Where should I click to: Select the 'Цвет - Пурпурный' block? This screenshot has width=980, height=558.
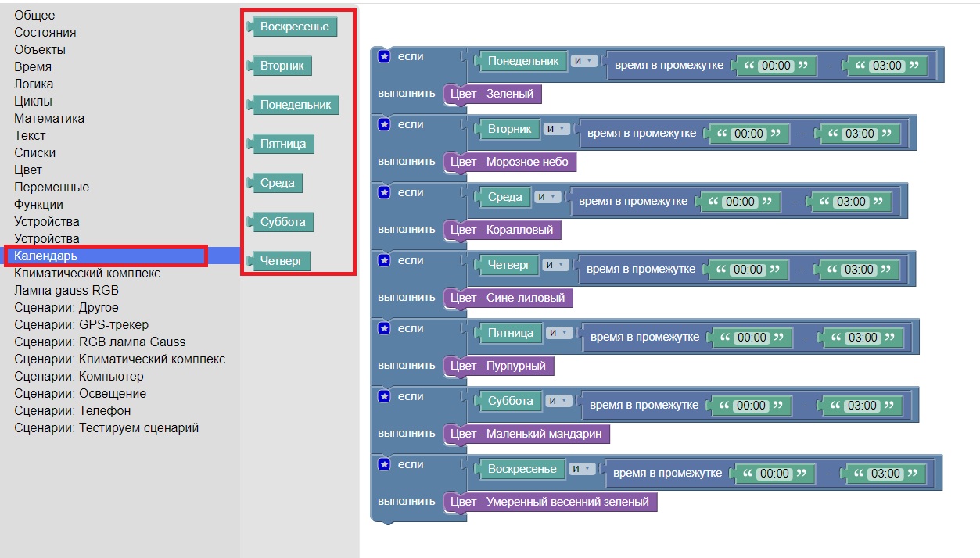tap(498, 366)
